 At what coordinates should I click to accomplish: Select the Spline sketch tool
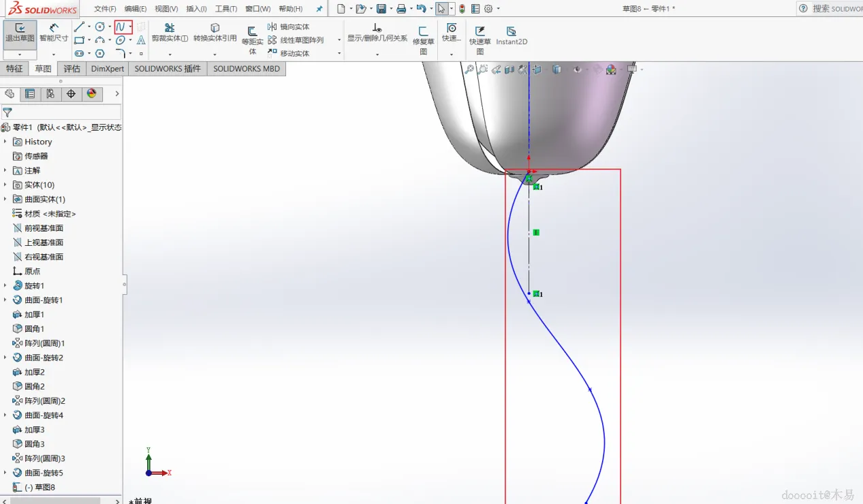[121, 27]
